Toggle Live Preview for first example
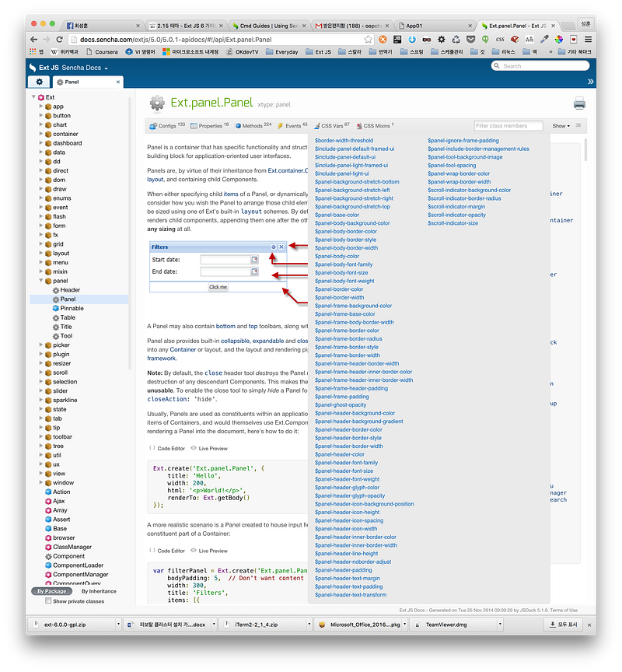The width and height of the screenshot is (622, 672). [x=209, y=448]
